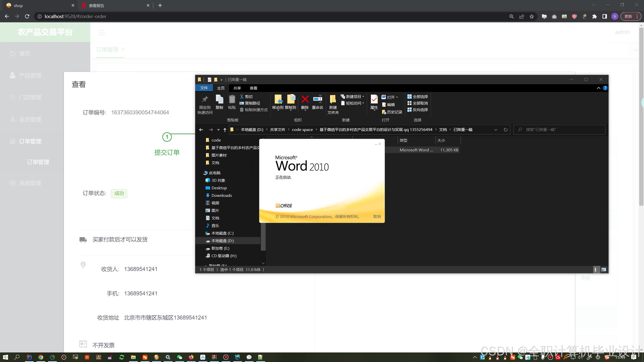Click the Copy icon in the ribbon
The image size is (644, 362).
coord(219,99)
